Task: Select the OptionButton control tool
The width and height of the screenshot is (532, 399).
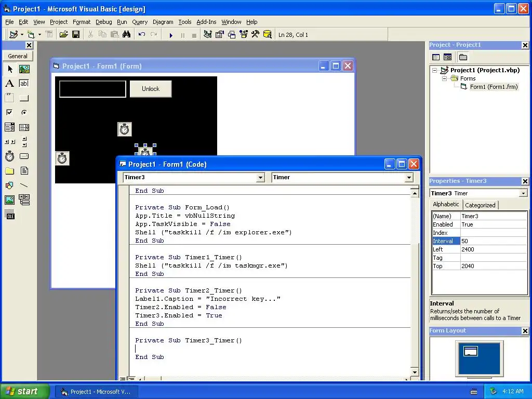Action: (x=24, y=112)
